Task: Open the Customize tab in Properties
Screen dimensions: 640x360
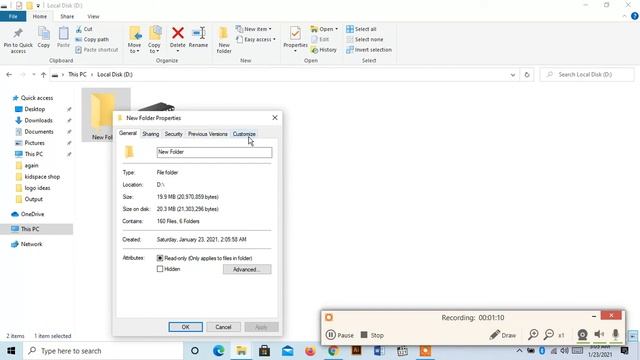Action: (244, 134)
